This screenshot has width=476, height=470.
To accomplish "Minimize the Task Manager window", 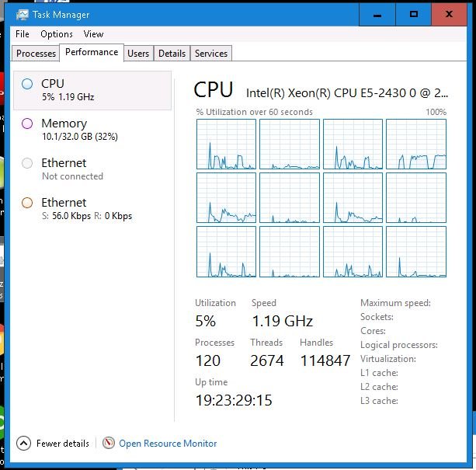I will point(377,15).
